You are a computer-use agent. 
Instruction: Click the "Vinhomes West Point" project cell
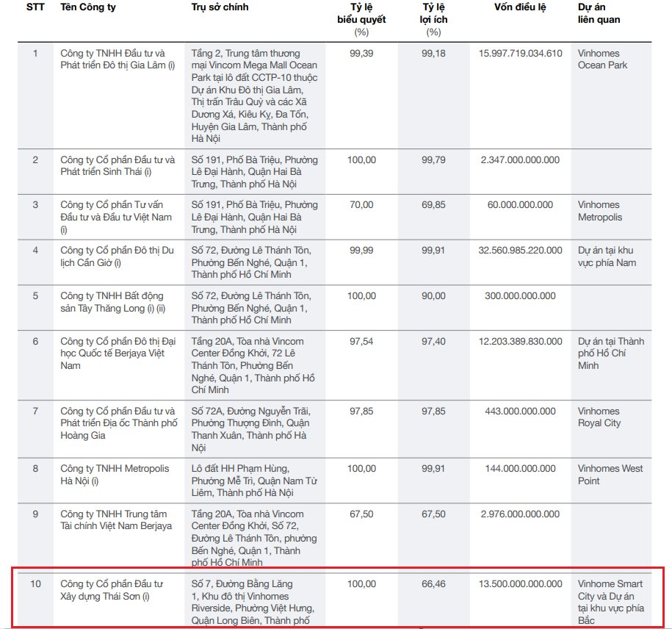pyautogui.click(x=610, y=475)
